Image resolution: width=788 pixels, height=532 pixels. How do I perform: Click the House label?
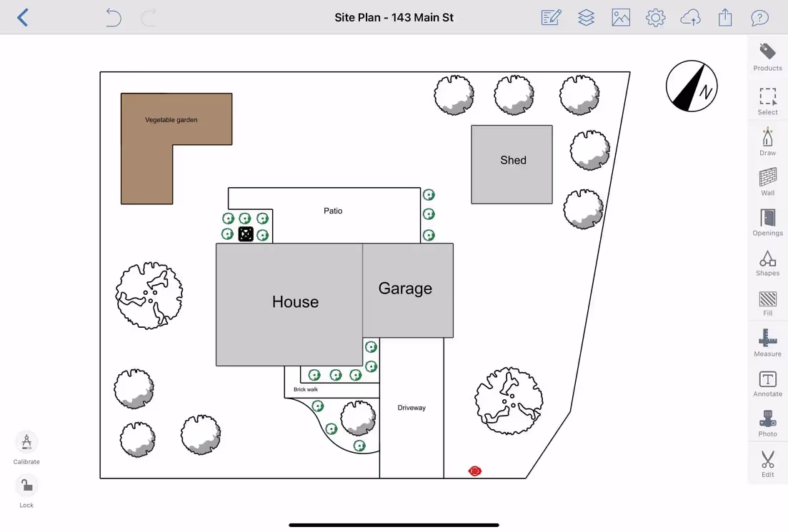[x=296, y=302]
